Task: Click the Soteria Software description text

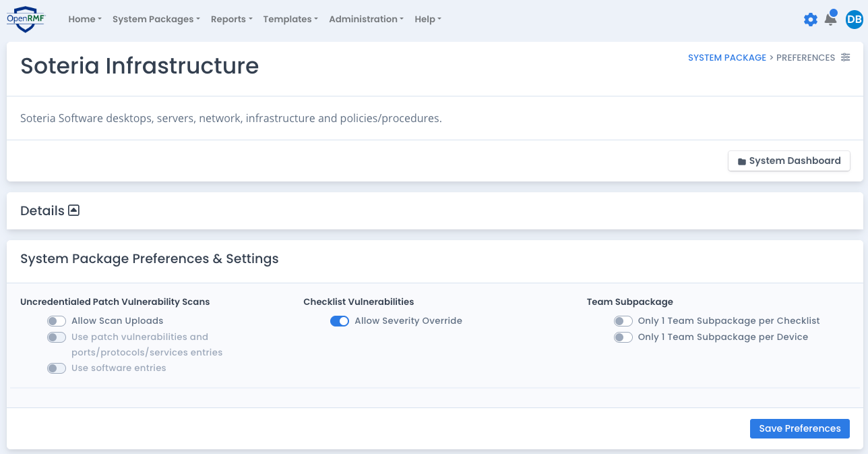Action: click(x=231, y=119)
